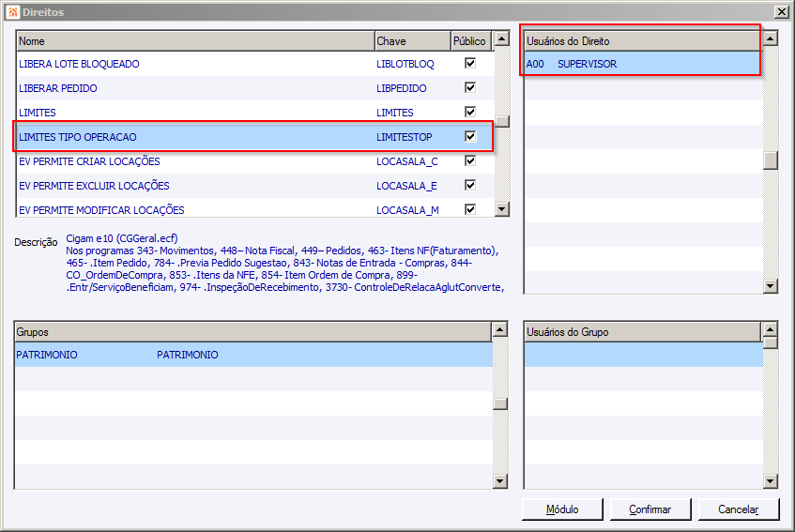Screen dimensions: 795x532
Task: Toggle Público checkbox for EV PERMITE CRIAR LOCAÇÕES
Action: (470, 160)
